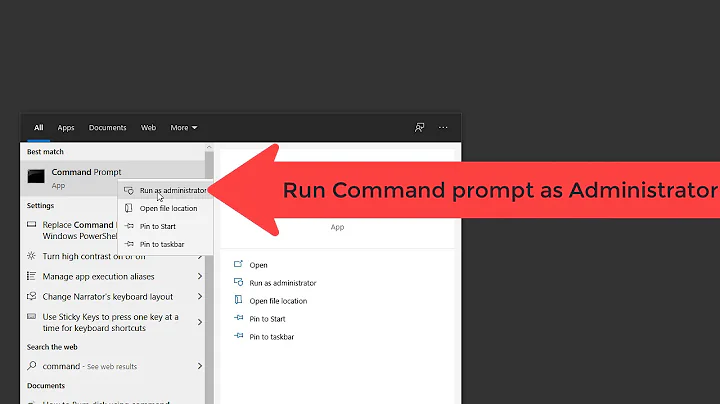The width and height of the screenshot is (720, 404).
Task: Select the Web search tab
Action: pos(148,128)
